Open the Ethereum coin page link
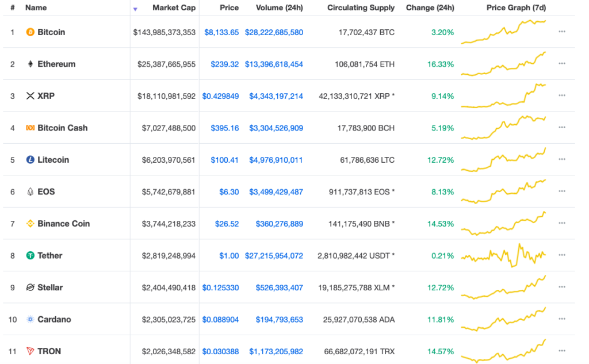This screenshot has width=589, height=364. pos(56,64)
